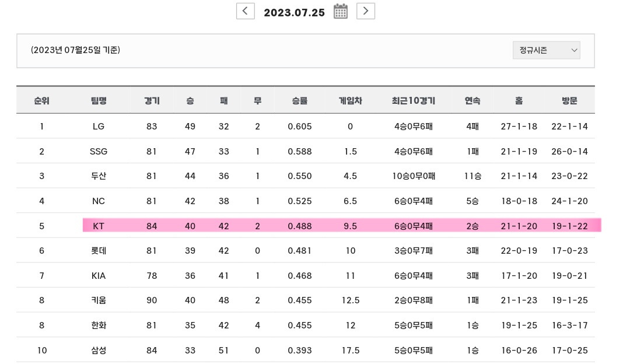Click 두산 recent record 10승0무0패
The width and height of the screenshot is (630, 364).
click(x=414, y=176)
